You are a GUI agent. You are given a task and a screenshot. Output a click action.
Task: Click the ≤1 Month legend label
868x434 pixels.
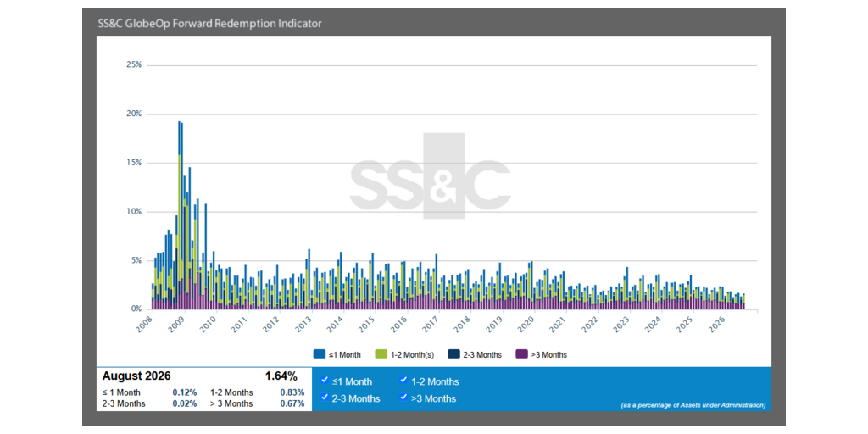point(343,354)
